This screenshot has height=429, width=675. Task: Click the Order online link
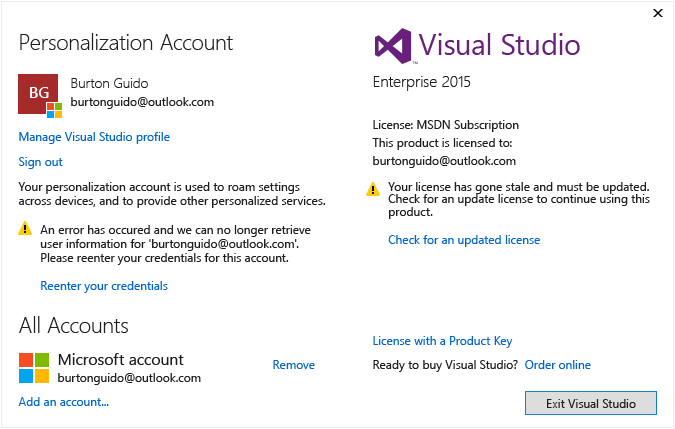(557, 365)
